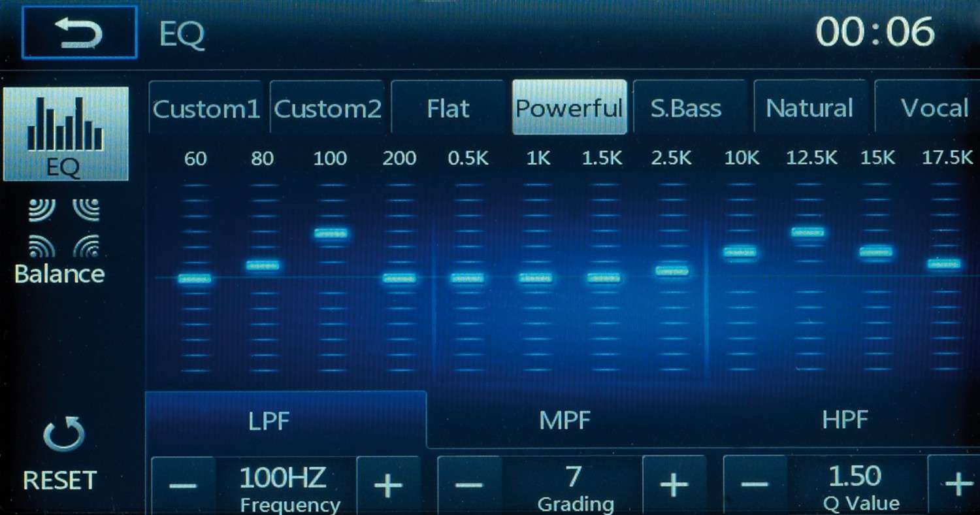Choose the Vocal preset tab
The width and height of the screenshot is (980, 515).
point(928,108)
